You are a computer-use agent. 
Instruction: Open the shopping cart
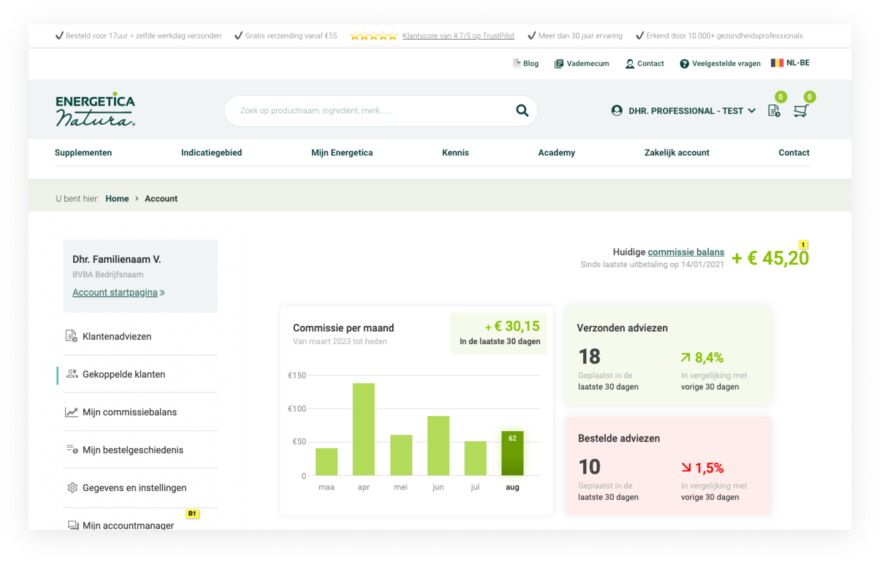click(800, 111)
